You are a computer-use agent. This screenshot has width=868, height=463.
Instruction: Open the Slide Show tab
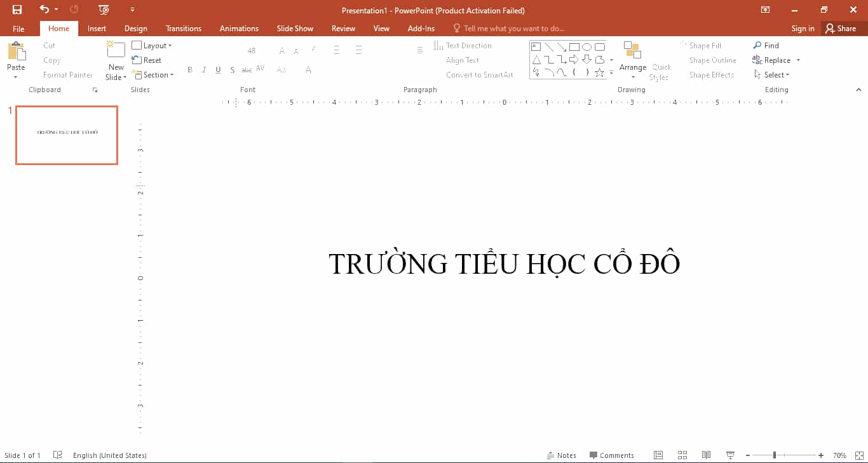pos(295,29)
